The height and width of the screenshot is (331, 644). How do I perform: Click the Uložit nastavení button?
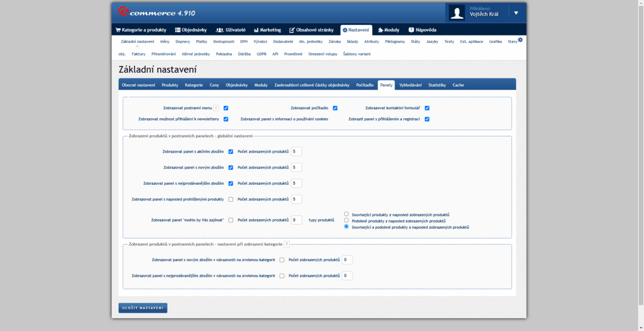(143, 308)
